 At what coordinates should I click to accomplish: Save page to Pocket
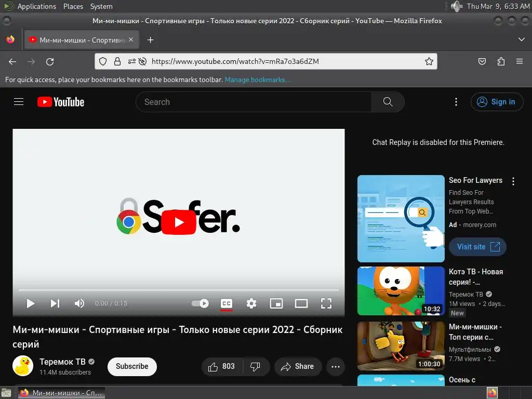coord(482,61)
